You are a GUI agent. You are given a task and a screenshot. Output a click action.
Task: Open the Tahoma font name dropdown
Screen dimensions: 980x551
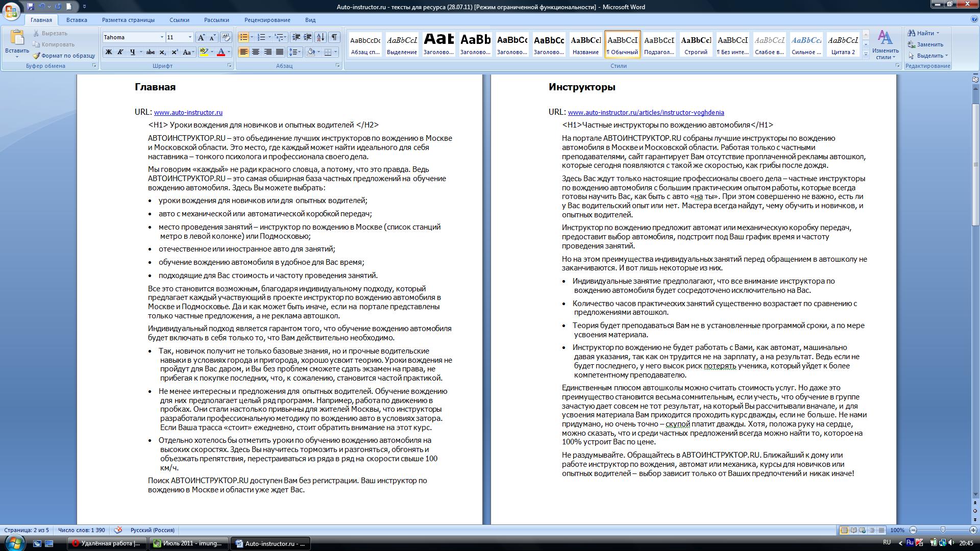point(162,37)
